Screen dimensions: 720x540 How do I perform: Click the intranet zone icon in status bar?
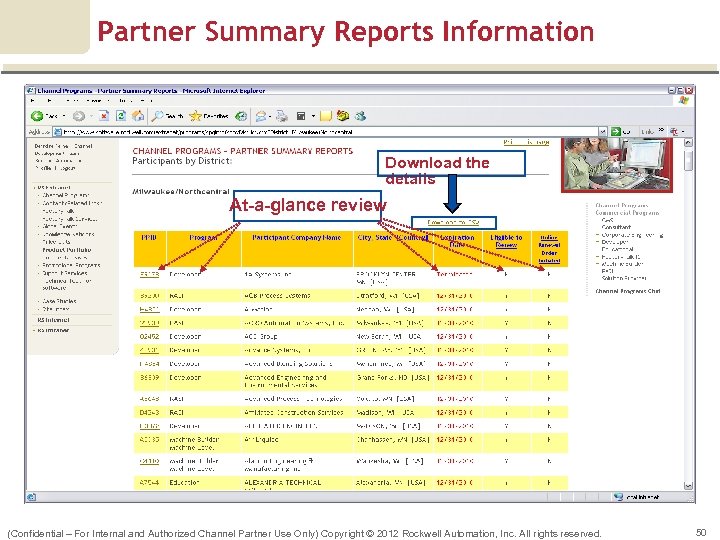pyautogui.click(x=619, y=497)
